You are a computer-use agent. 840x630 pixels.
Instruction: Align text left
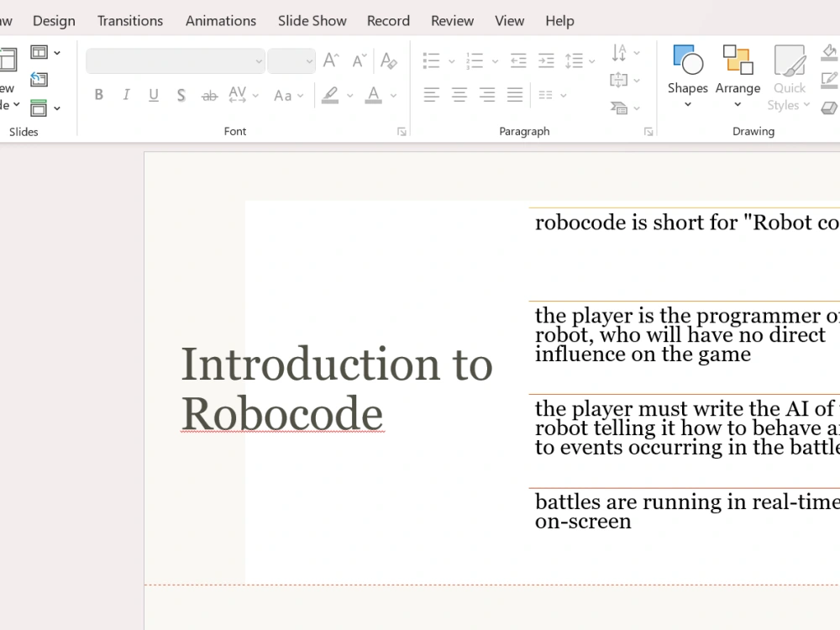click(431, 95)
